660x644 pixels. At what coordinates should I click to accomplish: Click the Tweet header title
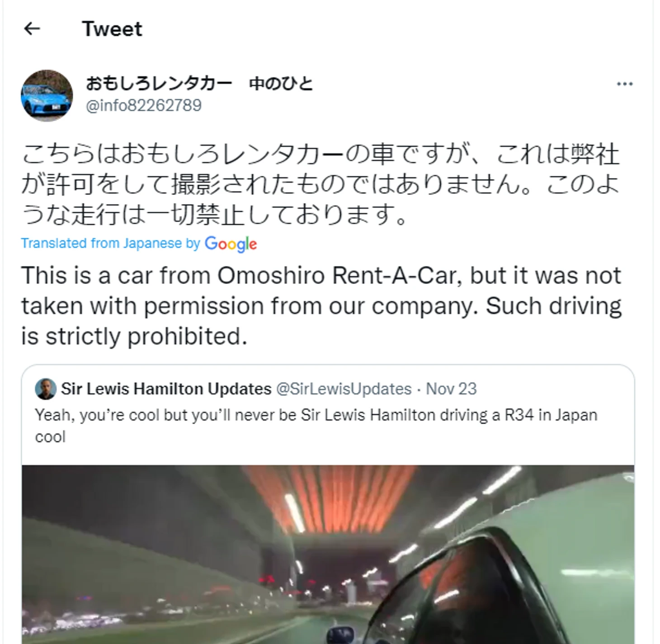[x=112, y=29]
